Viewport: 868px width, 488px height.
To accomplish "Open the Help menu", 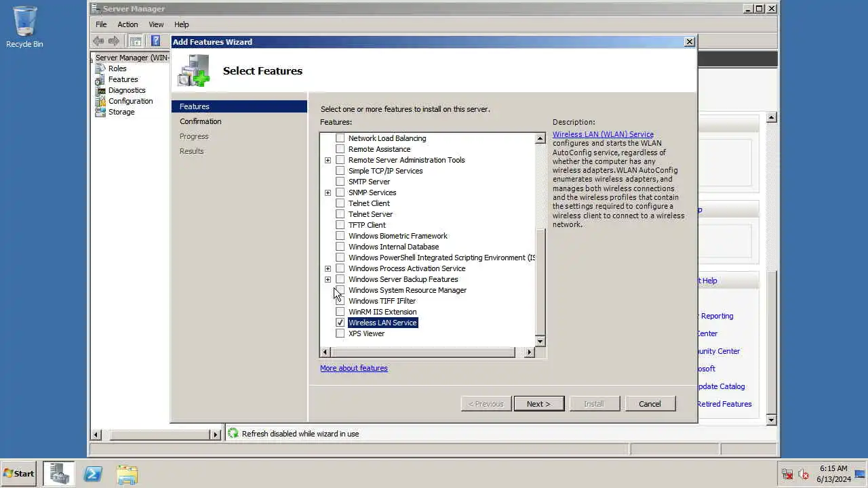I will (x=181, y=24).
